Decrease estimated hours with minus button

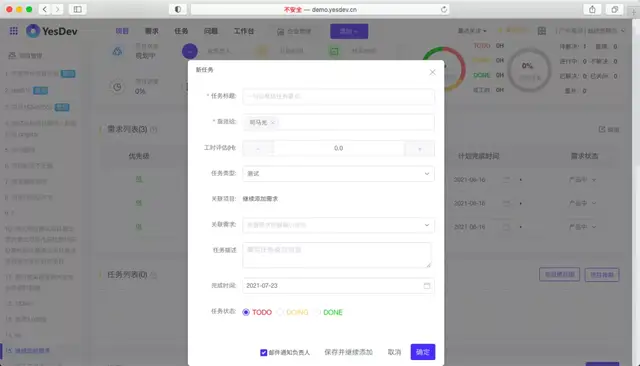pyautogui.click(x=258, y=149)
